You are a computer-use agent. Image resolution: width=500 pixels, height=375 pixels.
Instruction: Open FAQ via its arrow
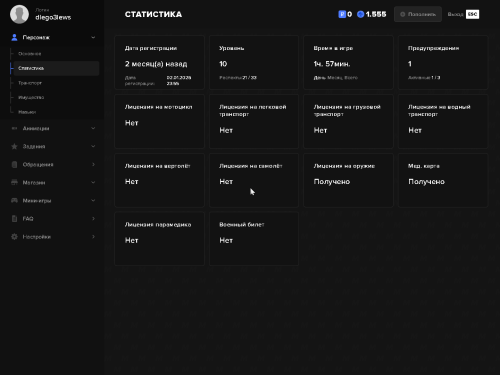coord(93,219)
